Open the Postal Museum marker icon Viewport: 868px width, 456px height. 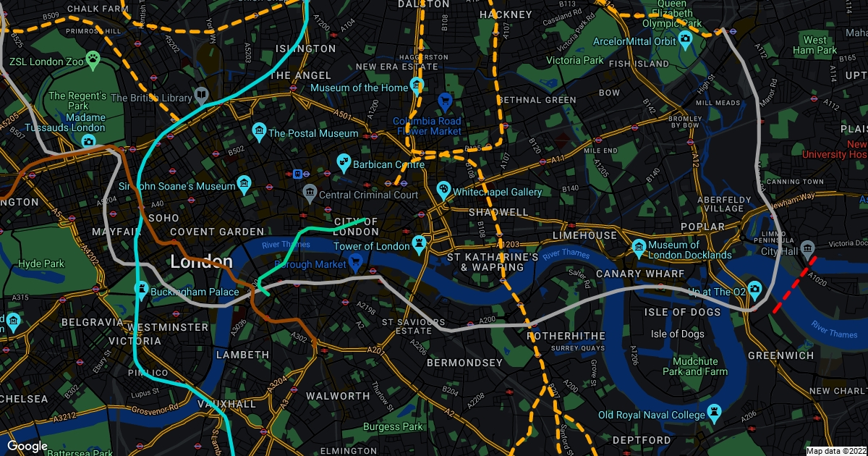coord(259,130)
